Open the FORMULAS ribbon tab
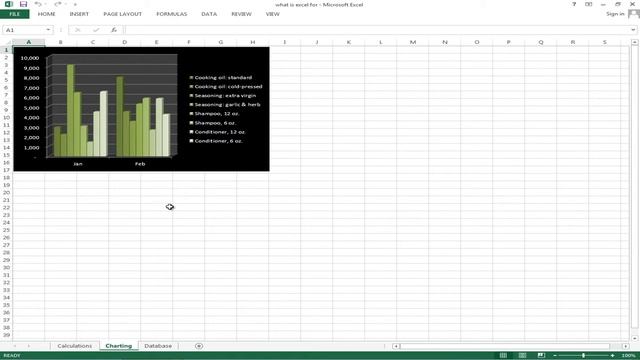Image resolution: width=640 pixels, height=360 pixels. click(x=171, y=14)
